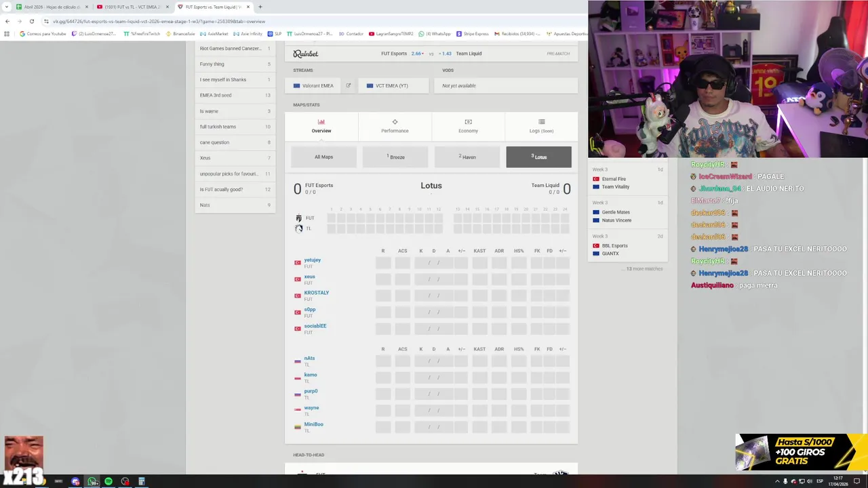
Task: Click the Rainbet sponsor logo
Action: (306, 54)
